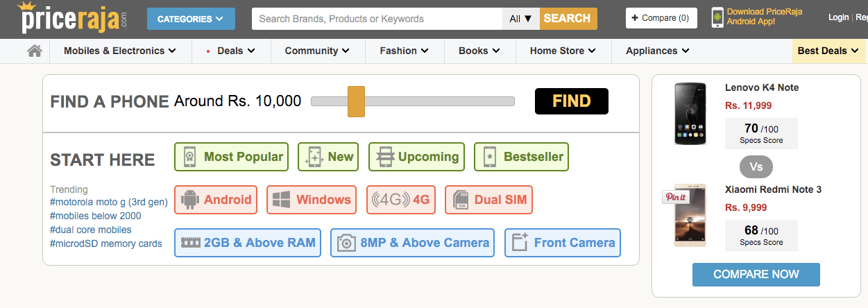868x308 pixels.
Task: Click the 70/100 Specs Score box
Action: pos(761,133)
